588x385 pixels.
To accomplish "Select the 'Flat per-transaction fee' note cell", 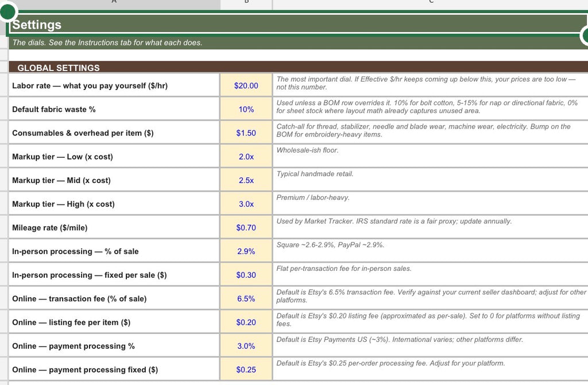I will coord(431,274).
